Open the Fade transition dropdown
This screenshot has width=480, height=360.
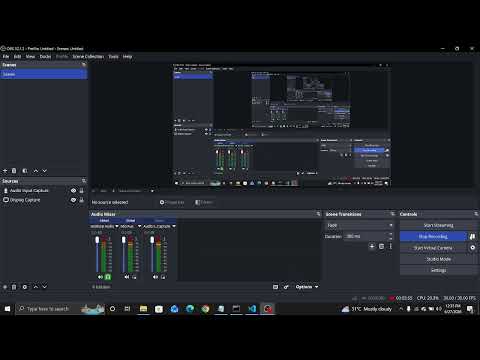point(360,225)
